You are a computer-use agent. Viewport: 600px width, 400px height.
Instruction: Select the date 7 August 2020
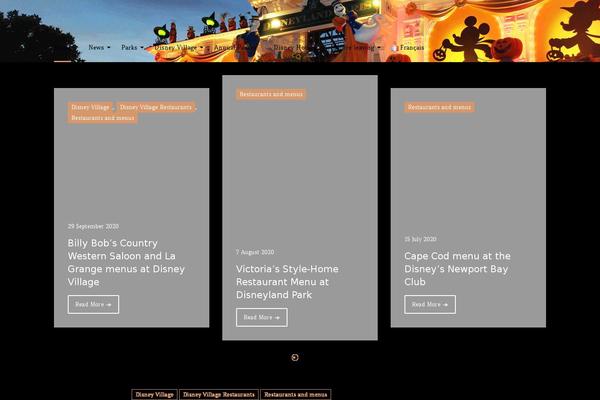[255, 252]
